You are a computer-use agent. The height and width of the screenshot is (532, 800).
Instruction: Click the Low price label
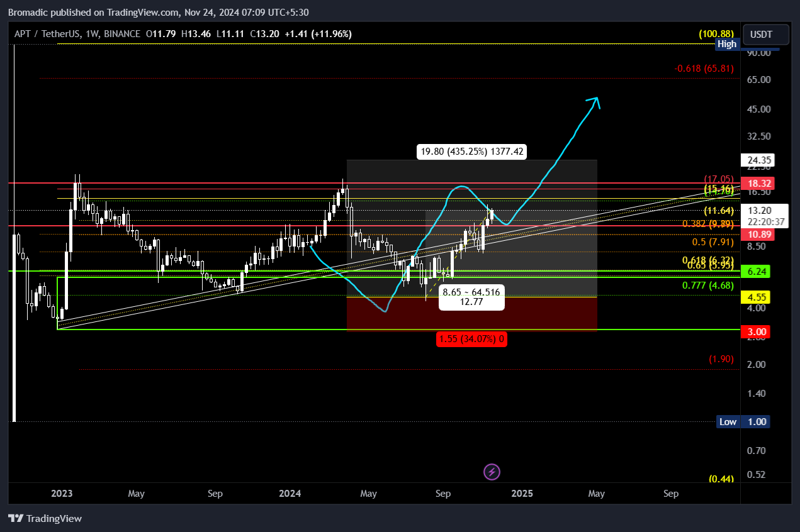coord(728,422)
